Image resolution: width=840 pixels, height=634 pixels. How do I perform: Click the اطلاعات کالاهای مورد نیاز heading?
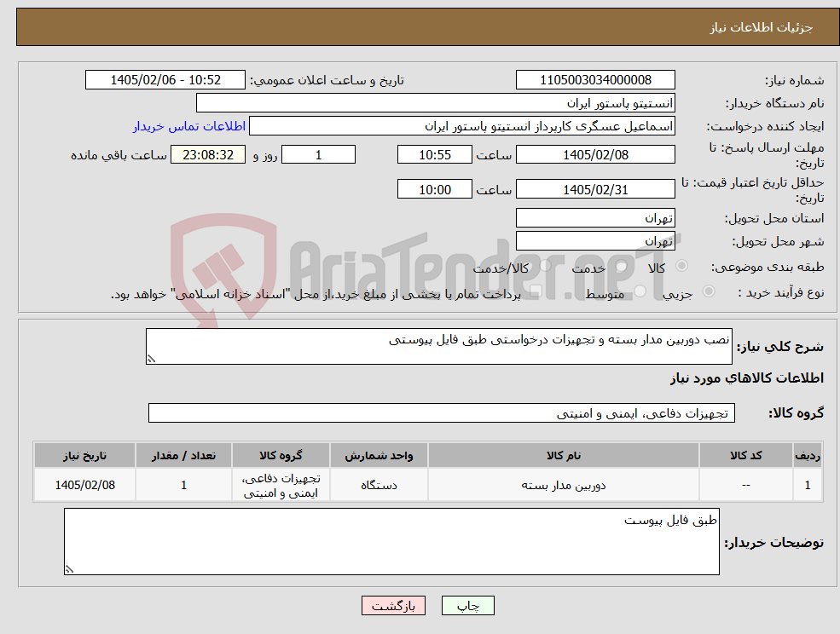[747, 378]
